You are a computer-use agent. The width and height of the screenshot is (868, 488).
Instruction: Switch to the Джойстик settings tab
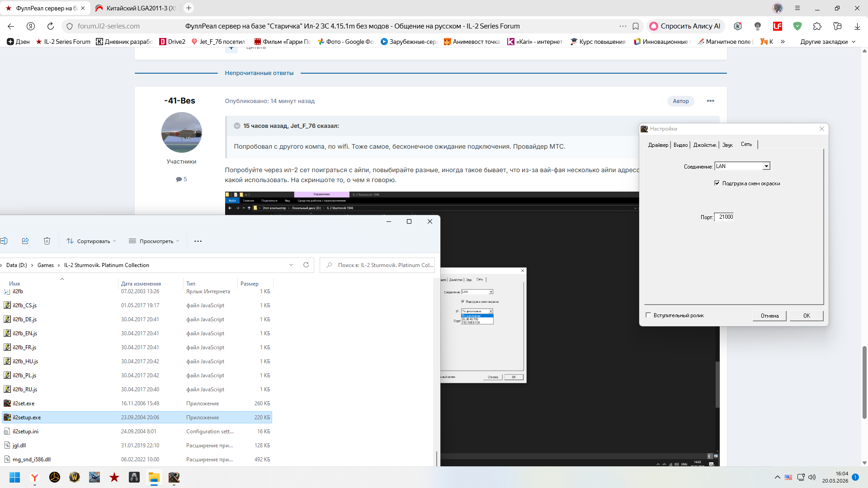tap(705, 145)
